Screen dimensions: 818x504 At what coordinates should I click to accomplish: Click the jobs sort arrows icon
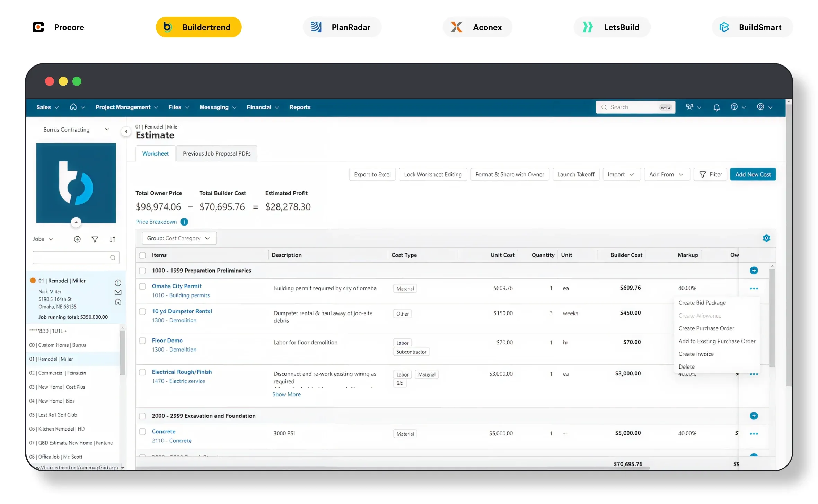point(112,239)
